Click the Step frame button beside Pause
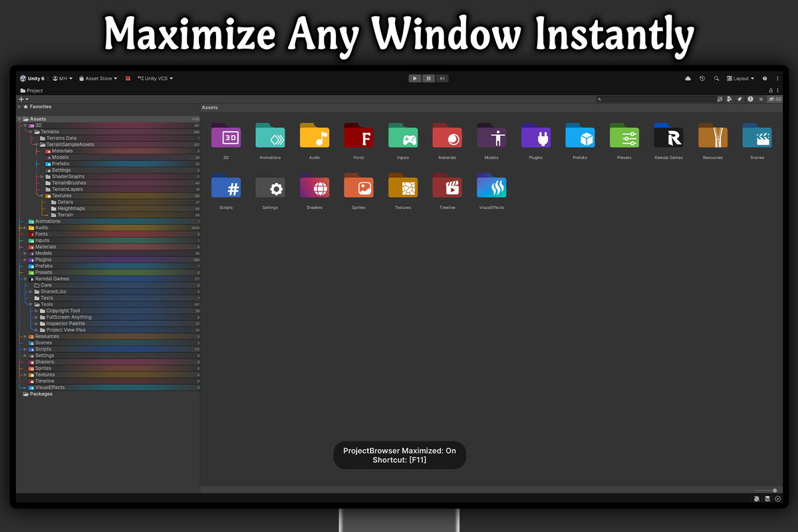Image resolution: width=798 pixels, height=532 pixels. (442, 78)
